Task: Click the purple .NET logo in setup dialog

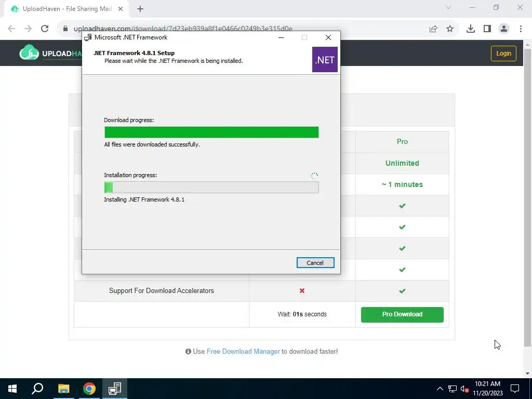Action: (x=325, y=60)
